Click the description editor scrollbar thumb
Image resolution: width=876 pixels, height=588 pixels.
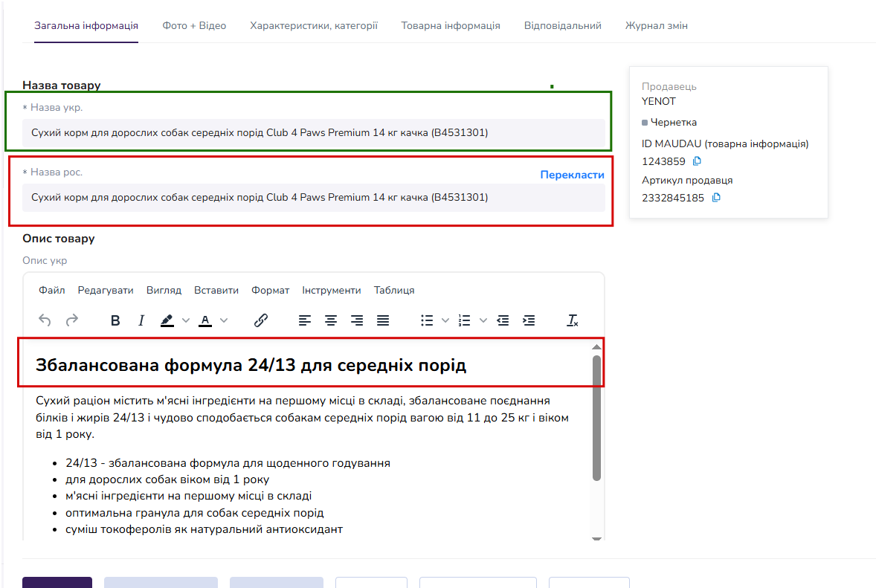click(x=596, y=418)
